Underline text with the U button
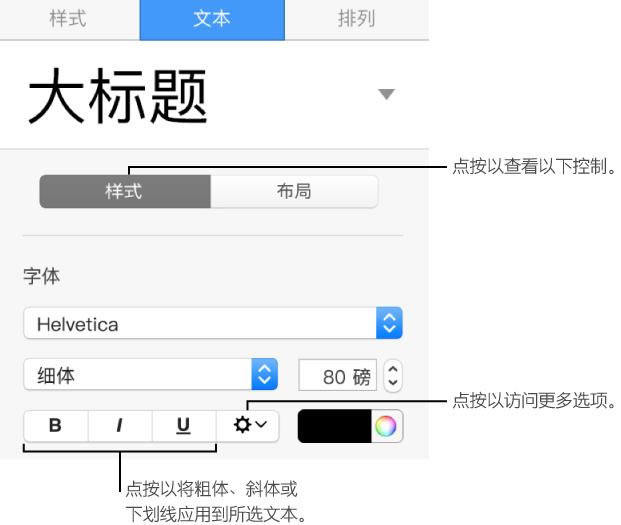Screen dimensions: 621x525 point(183,425)
